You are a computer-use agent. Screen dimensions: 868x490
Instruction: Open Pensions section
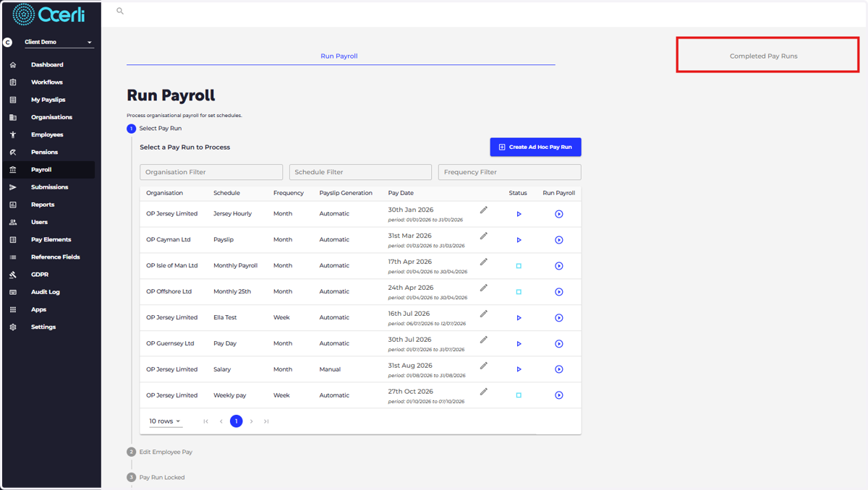click(x=44, y=152)
